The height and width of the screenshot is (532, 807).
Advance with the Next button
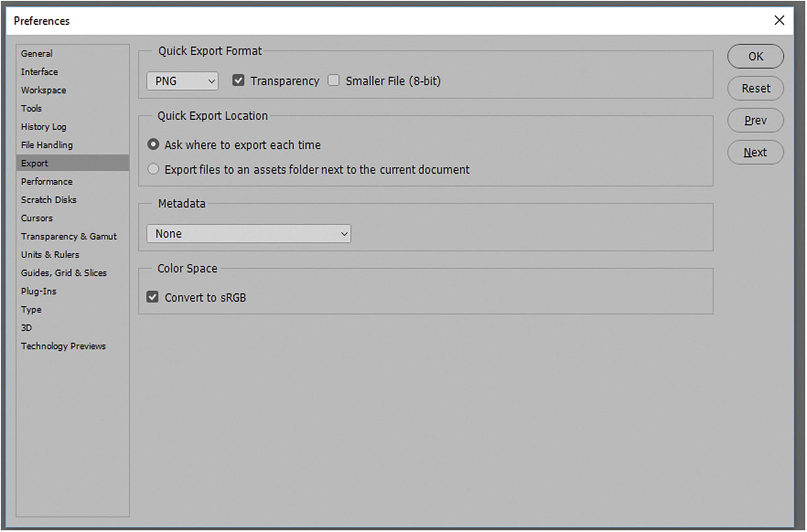pyautogui.click(x=755, y=152)
